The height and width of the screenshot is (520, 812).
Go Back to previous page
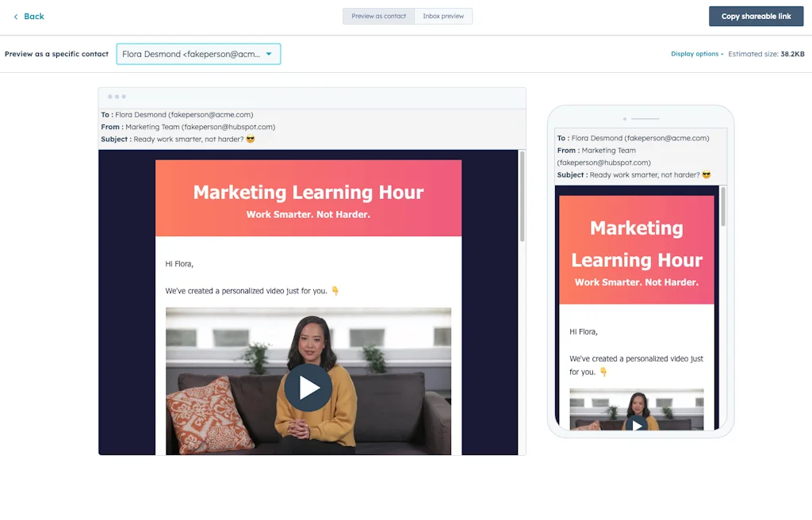click(29, 17)
